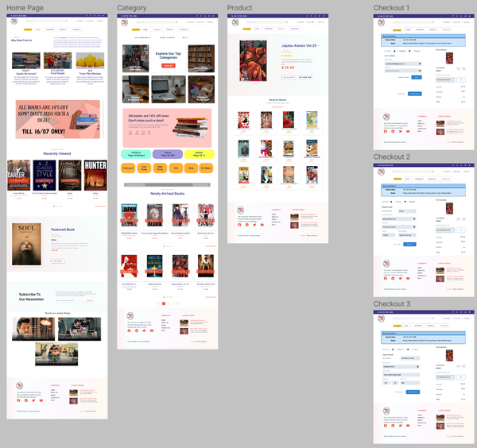Click the bookstore logo in Home Page header

click(14, 21)
